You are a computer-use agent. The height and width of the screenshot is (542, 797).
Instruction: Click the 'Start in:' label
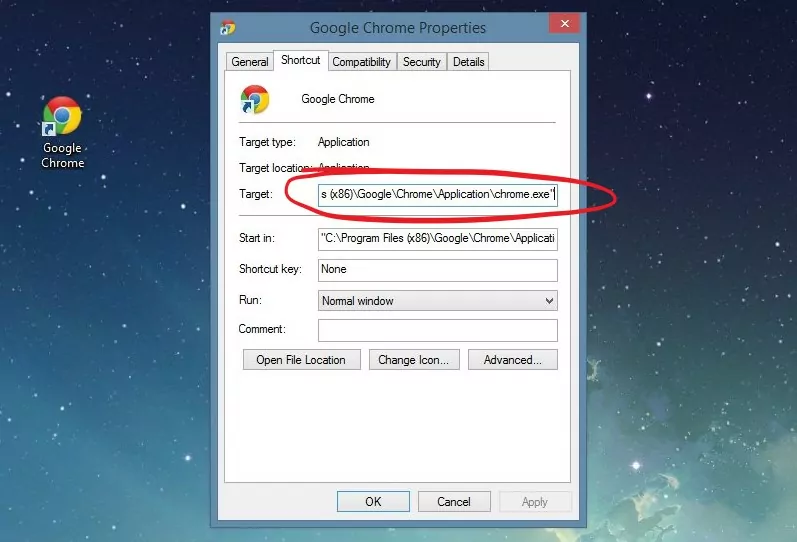point(257,238)
